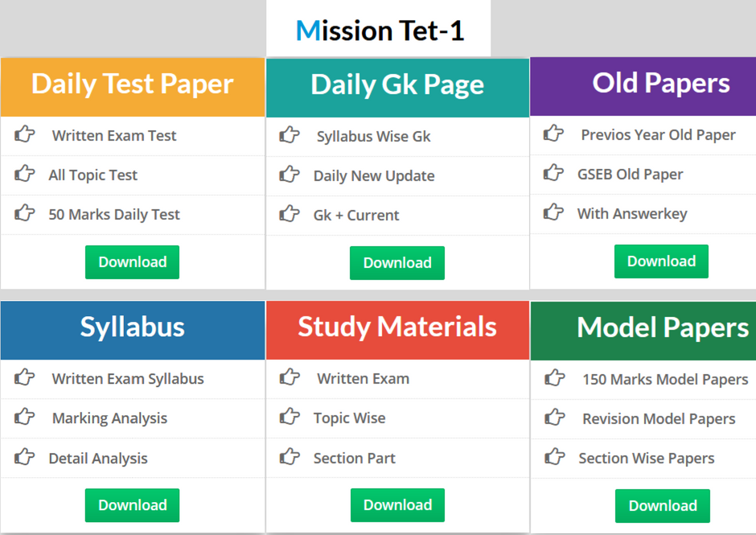Screen dimensions: 756x535
Task: Select the Old Papers section header
Action: [661, 83]
